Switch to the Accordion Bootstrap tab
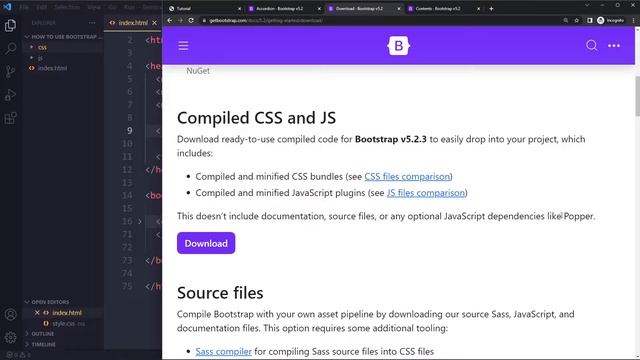This screenshot has height=360, width=640. tap(284, 9)
